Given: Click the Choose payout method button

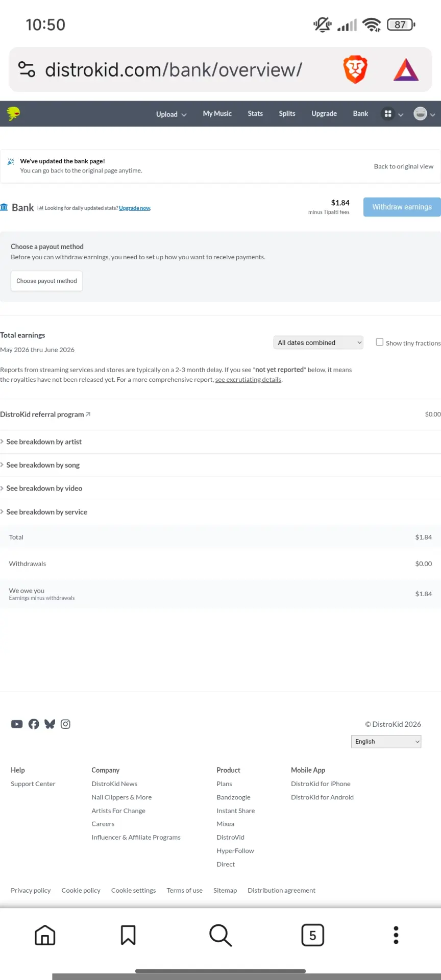Looking at the screenshot, I should coord(46,281).
